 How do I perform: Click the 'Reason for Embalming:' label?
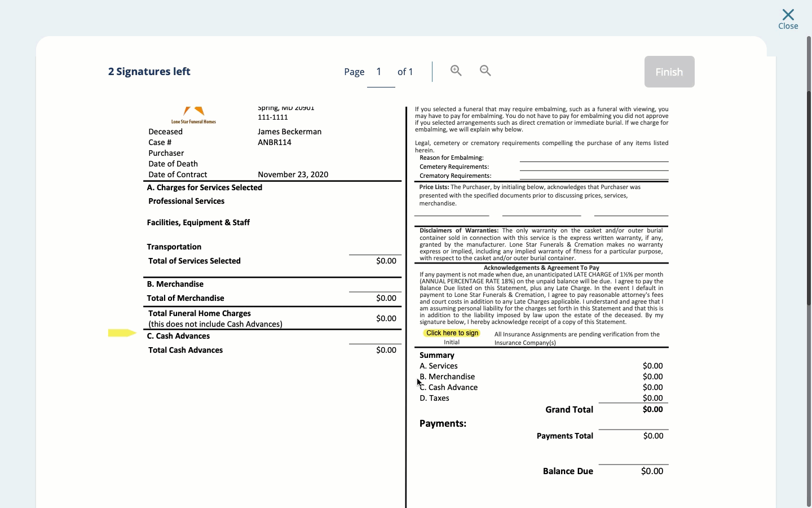[452, 157]
